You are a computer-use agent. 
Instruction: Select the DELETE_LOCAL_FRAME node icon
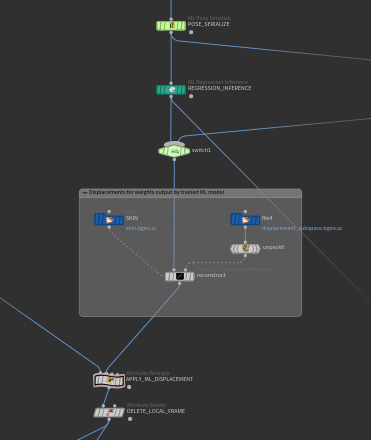[109, 412]
